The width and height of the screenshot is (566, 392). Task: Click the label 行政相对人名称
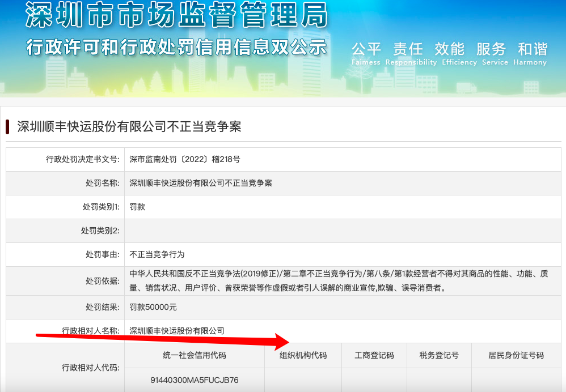tap(91, 331)
